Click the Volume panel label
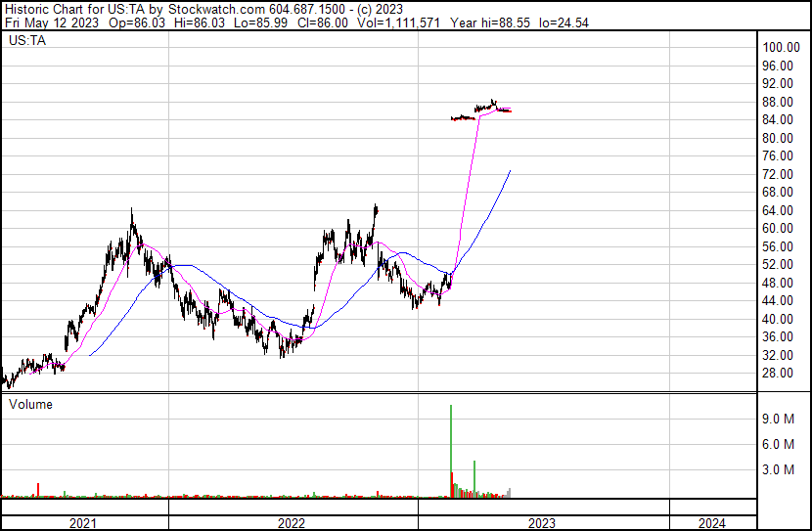812x531 pixels. [30, 404]
